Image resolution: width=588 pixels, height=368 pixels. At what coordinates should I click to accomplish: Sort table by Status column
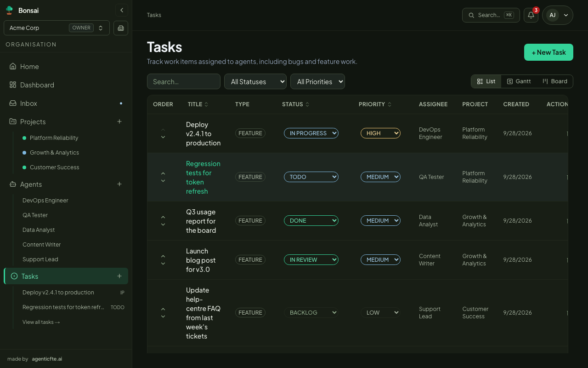tap(295, 104)
